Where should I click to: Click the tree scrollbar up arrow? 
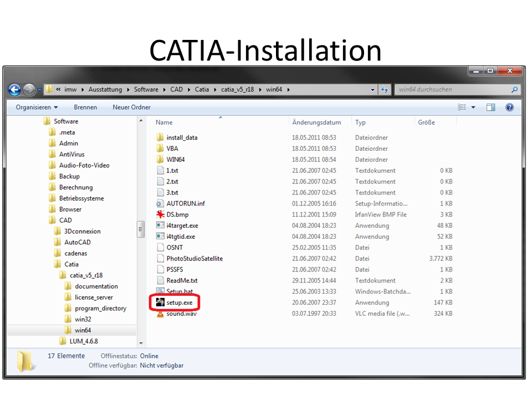141,120
